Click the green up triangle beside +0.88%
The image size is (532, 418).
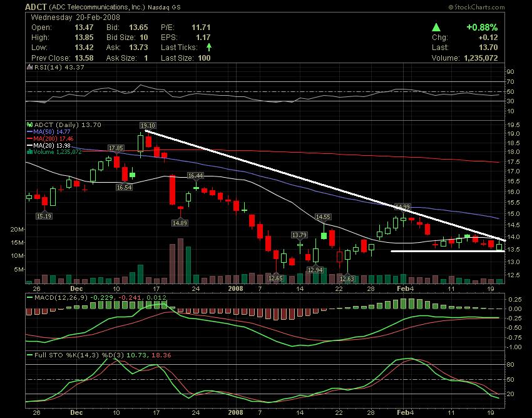[x=436, y=28]
